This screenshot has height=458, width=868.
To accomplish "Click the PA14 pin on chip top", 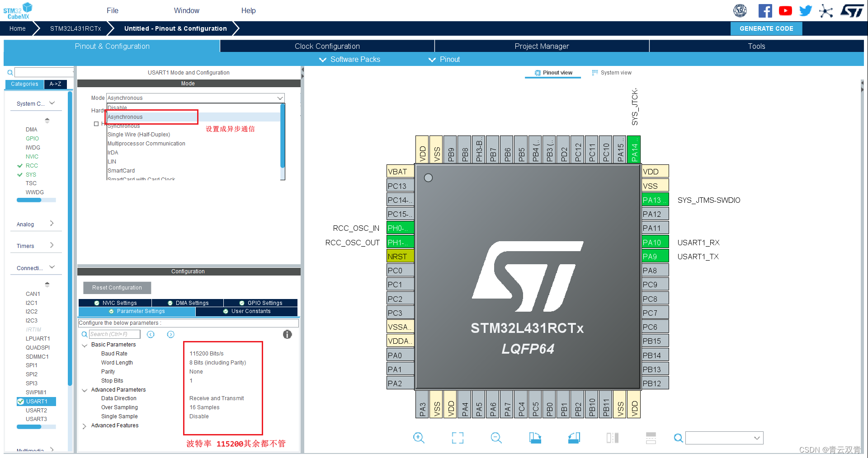I will pyautogui.click(x=634, y=149).
